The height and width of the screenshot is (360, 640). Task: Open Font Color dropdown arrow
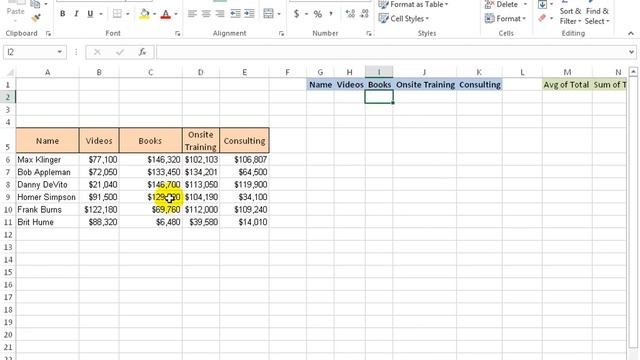pos(176,14)
